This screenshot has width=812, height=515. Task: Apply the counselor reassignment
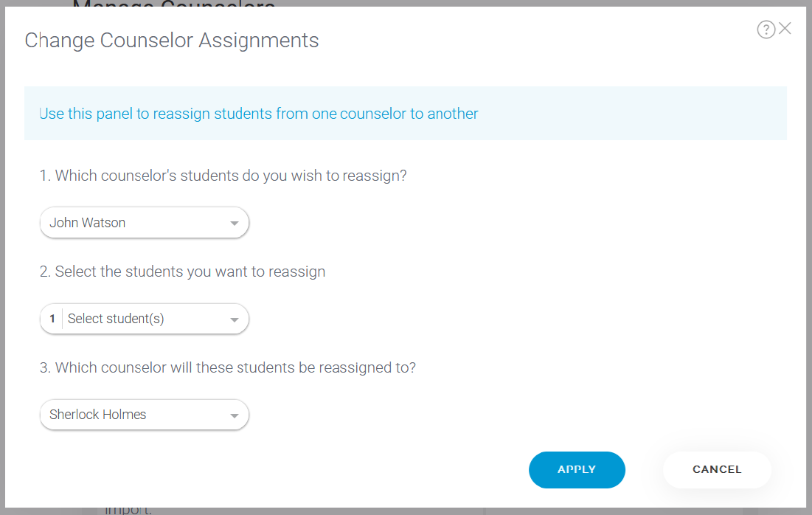577,469
